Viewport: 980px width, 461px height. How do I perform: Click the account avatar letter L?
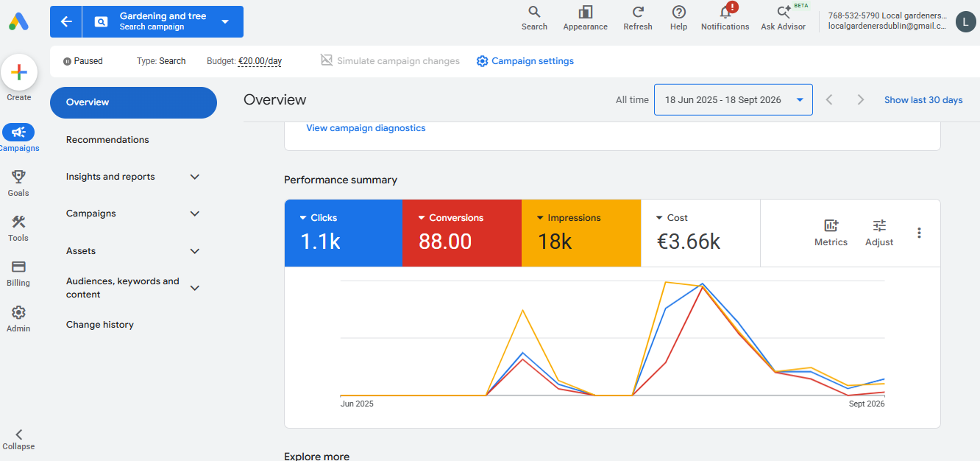pos(966,21)
